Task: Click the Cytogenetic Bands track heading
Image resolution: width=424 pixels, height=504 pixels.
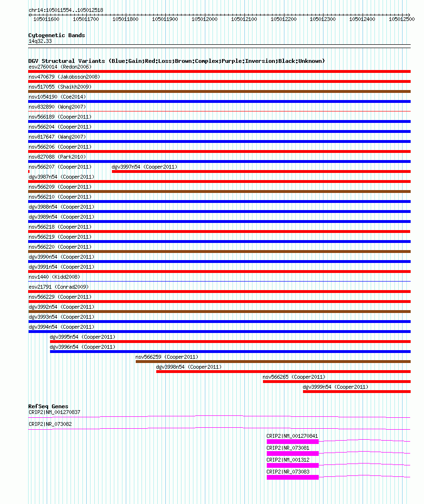Action: pos(57,35)
